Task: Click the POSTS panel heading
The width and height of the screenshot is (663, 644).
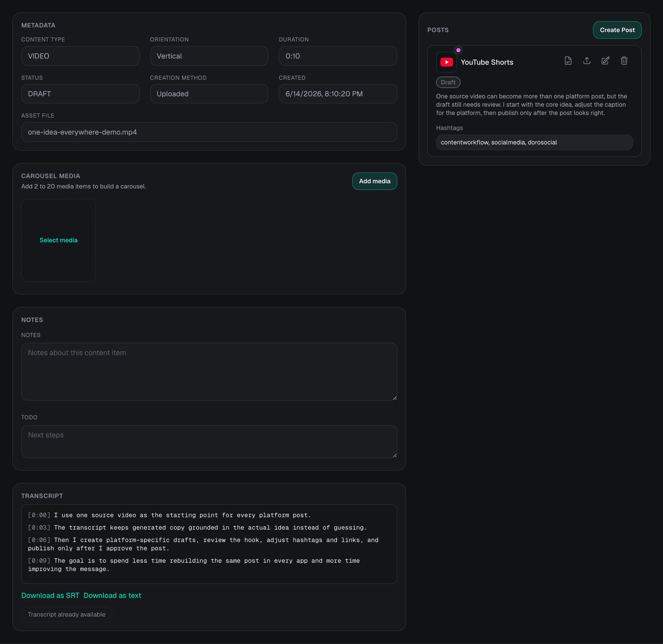Action: pyautogui.click(x=438, y=30)
